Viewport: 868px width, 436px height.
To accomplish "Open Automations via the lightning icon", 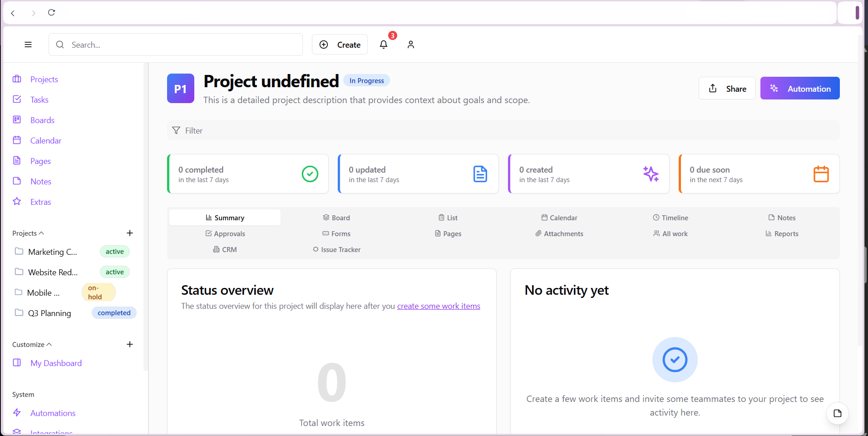I will click(17, 413).
